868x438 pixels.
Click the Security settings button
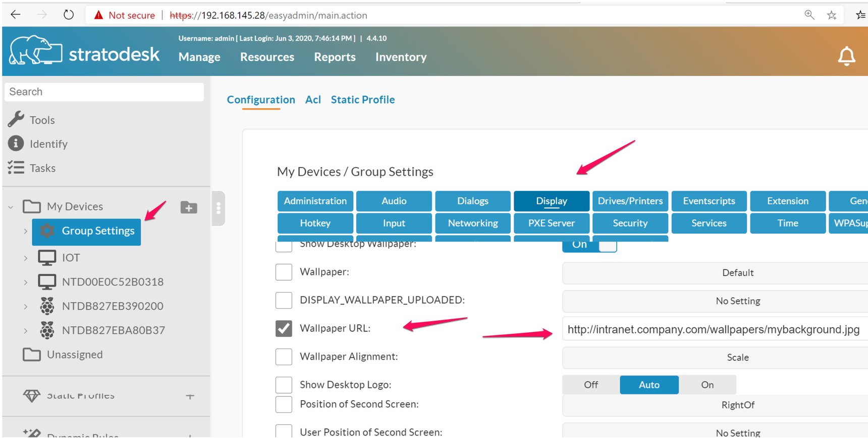pyautogui.click(x=630, y=223)
